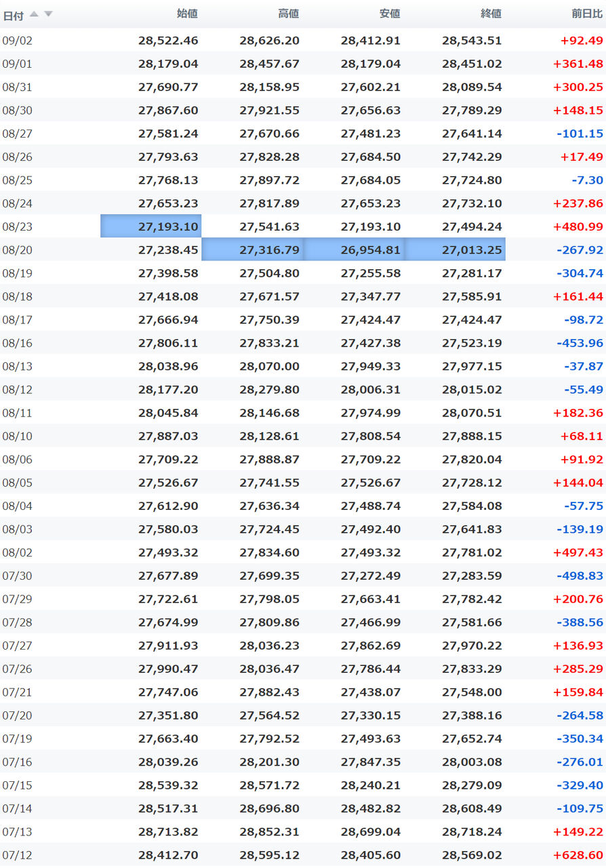Select high price 28,070.00 on 08/13
This screenshot has width=606, height=868.
pyautogui.click(x=269, y=366)
